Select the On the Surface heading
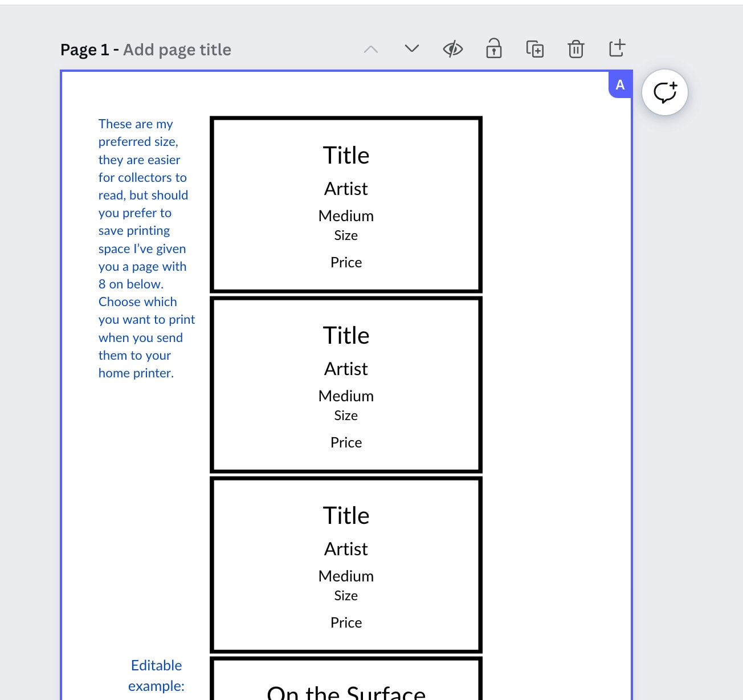The image size is (743, 700). (x=346, y=691)
